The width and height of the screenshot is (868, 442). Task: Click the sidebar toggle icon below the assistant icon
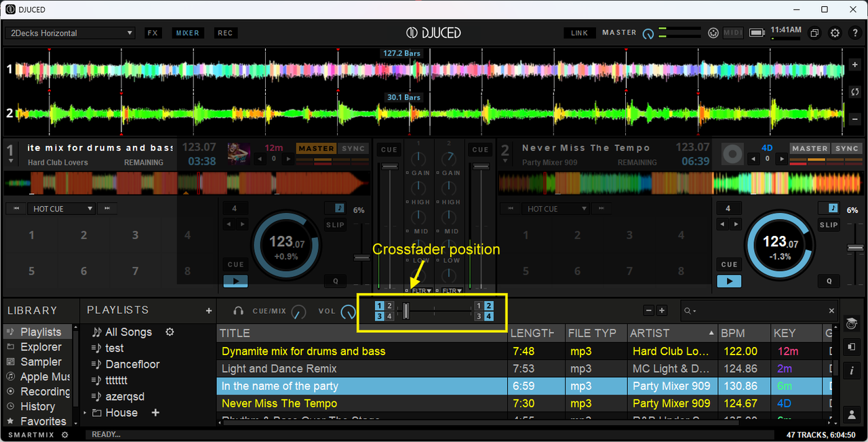click(x=851, y=347)
